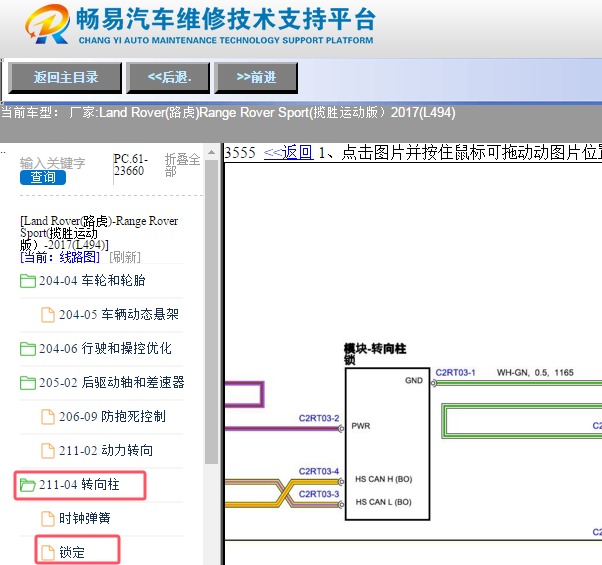Screen dimensions: 602x565
Task: Click connector label C2RT03-1
Action: 455,372
